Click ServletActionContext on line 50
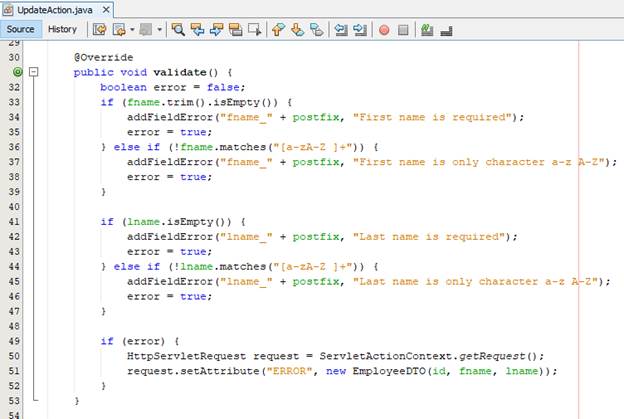The image size is (624, 419). [x=386, y=356]
